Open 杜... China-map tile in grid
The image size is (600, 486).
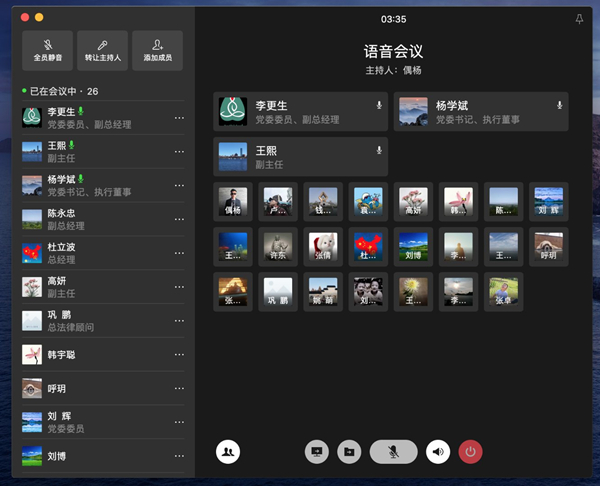(x=368, y=247)
